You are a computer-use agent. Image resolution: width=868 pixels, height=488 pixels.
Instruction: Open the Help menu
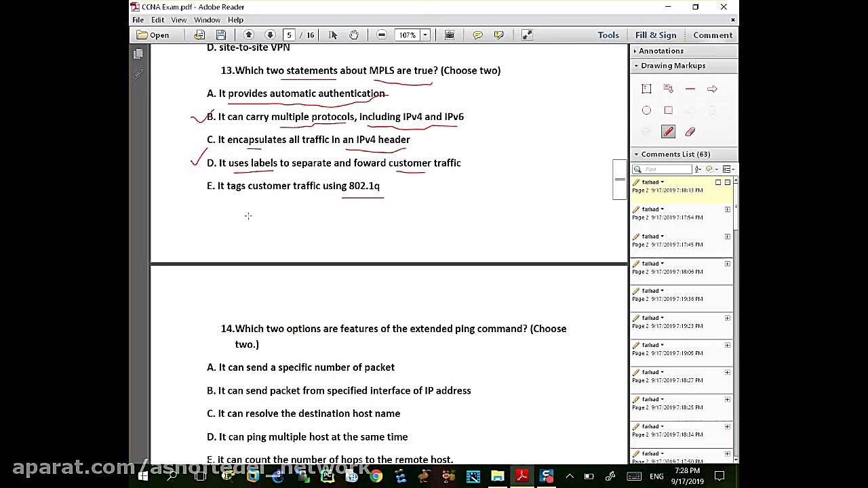pos(235,20)
